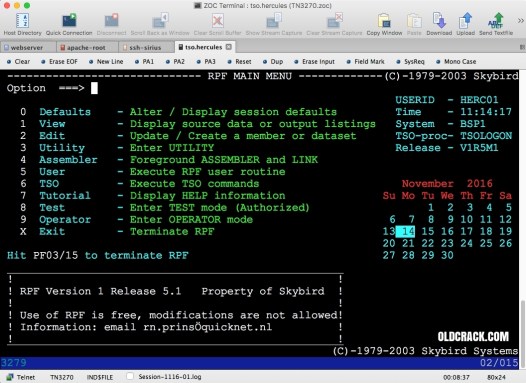Expand the toolbar overflow chevron
Screen dimensions: 526x383
(x=520, y=21)
